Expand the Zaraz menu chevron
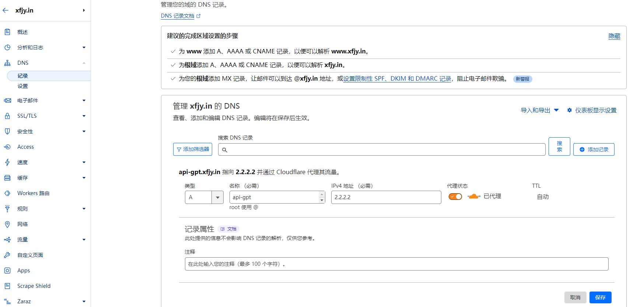The width and height of the screenshot is (644, 307). point(84,301)
